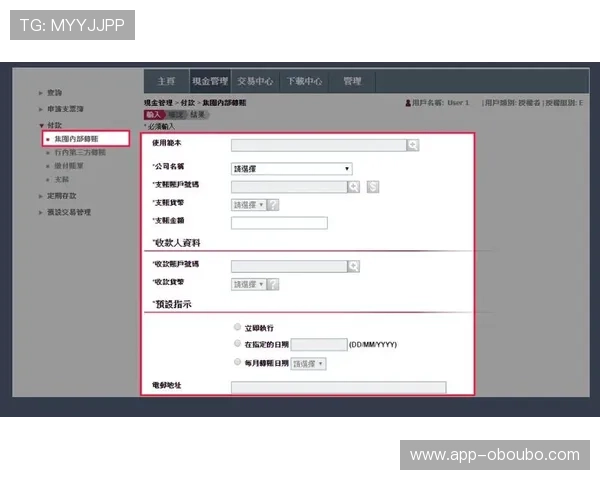600x480 pixels.
Task: Click 現金管理 in the breadcrumb
Action: click(158, 103)
